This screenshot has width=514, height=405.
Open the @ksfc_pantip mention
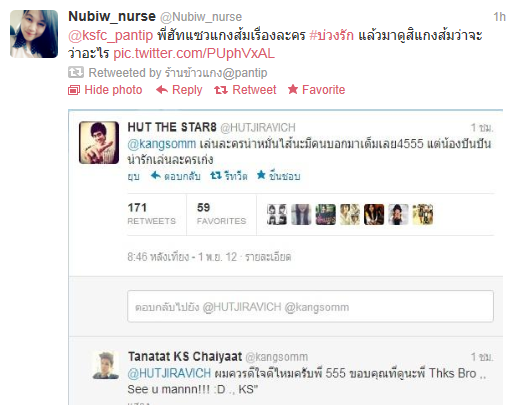point(111,35)
